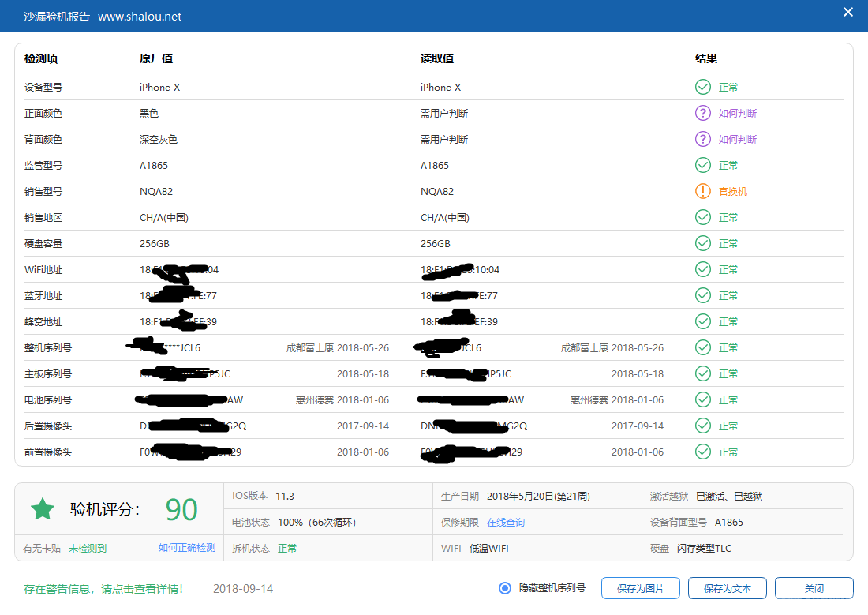Click the 关闭 button
The width and height of the screenshot is (868, 615).
[814, 588]
